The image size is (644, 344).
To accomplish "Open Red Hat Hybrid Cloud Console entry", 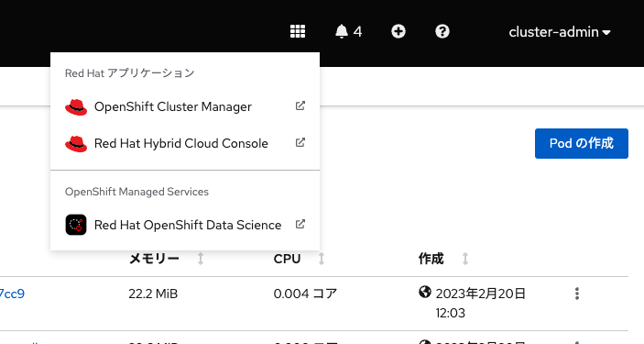I will [x=185, y=143].
